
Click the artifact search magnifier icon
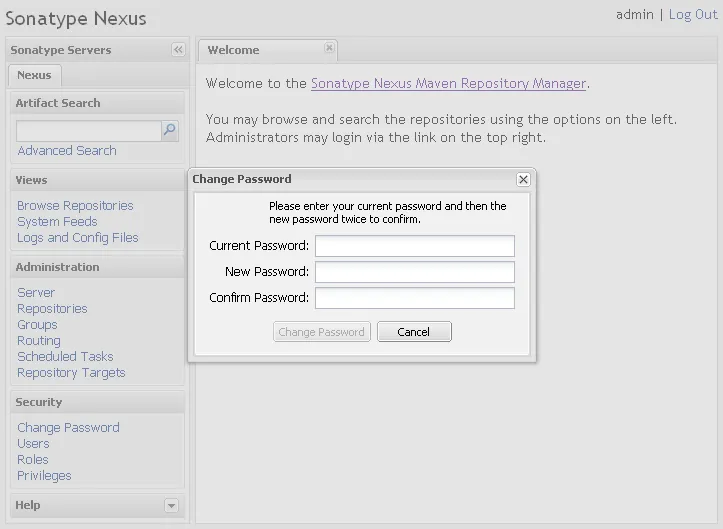coord(170,131)
